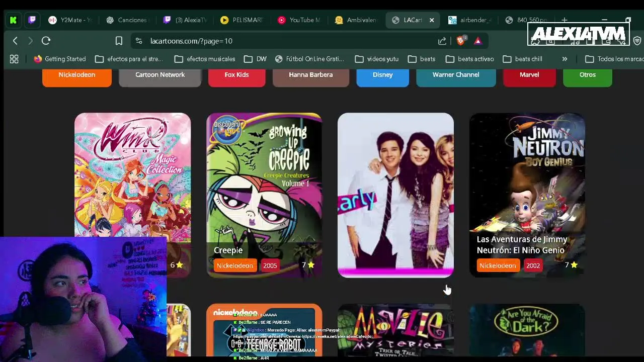
Task: Open the videos yutu bookmark folder
Action: (377, 59)
